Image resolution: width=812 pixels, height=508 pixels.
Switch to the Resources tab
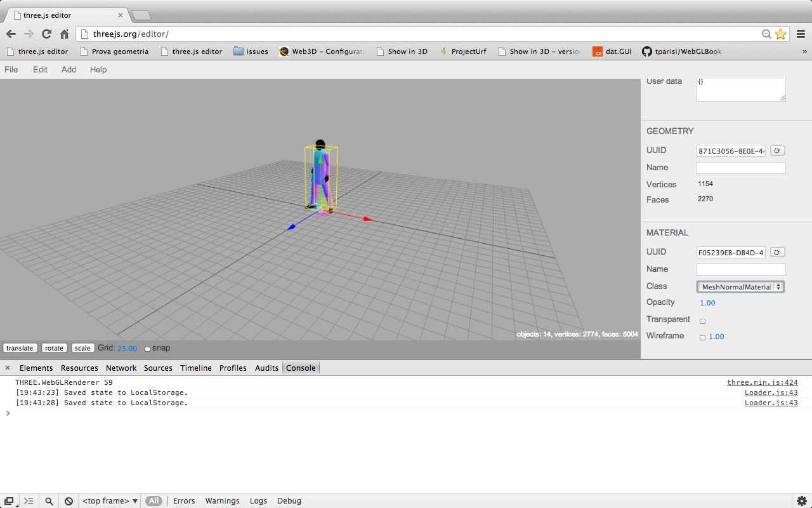(79, 368)
